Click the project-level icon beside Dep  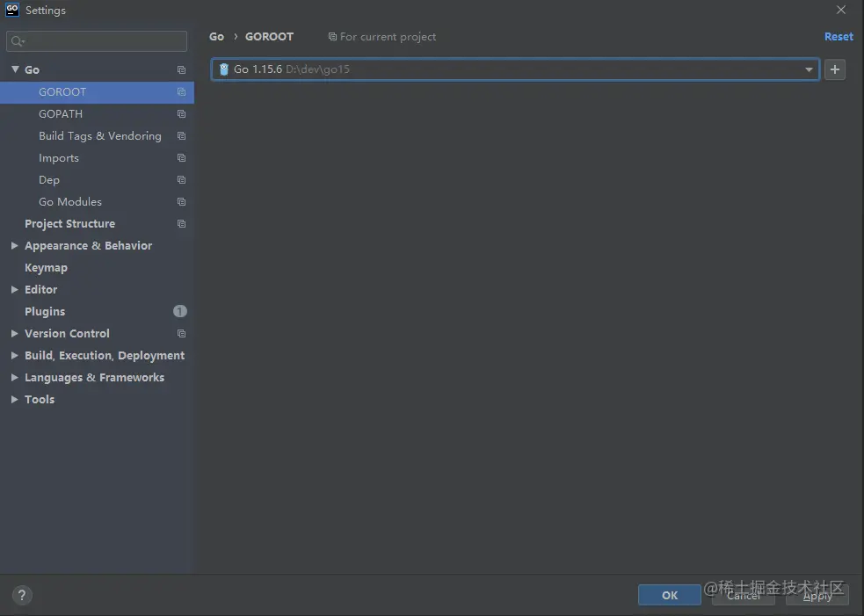[181, 180]
